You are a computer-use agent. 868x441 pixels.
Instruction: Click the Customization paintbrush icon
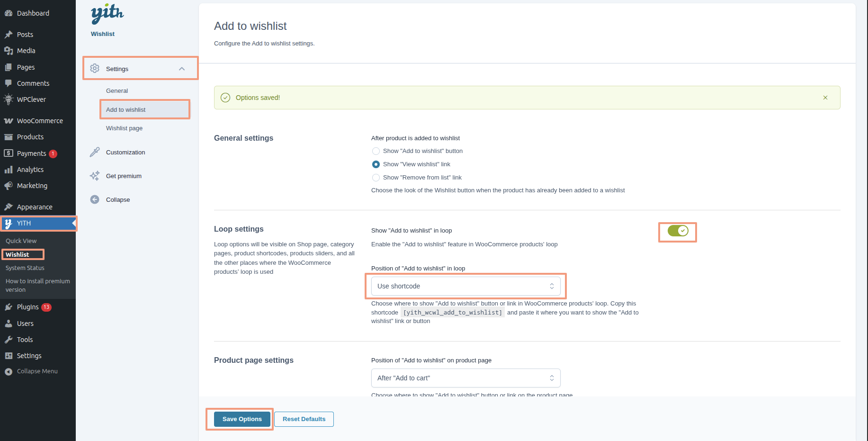[95, 152]
